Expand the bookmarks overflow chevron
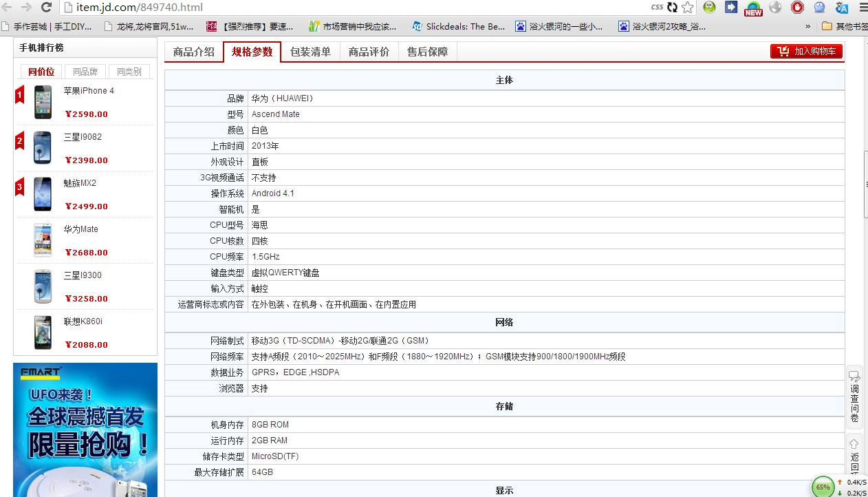The image size is (868, 497). tap(808, 27)
